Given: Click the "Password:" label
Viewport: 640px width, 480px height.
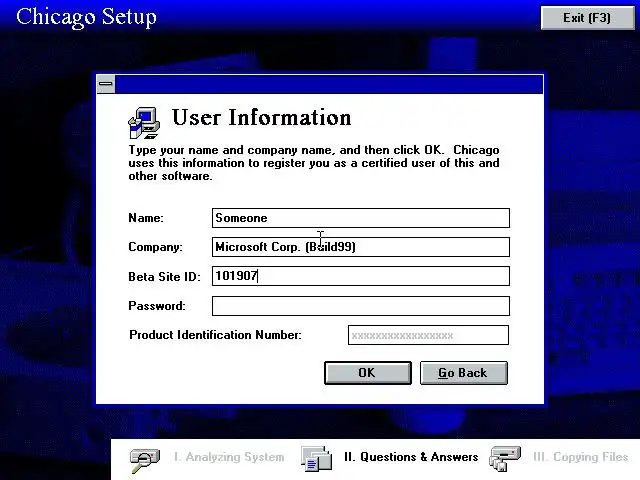Looking at the screenshot, I should pos(157,306).
